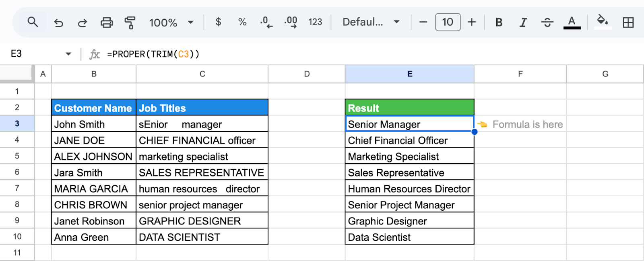Viewport: 644px width, 261px height.
Task: Select the cell sEnior manager
Action: tap(202, 124)
